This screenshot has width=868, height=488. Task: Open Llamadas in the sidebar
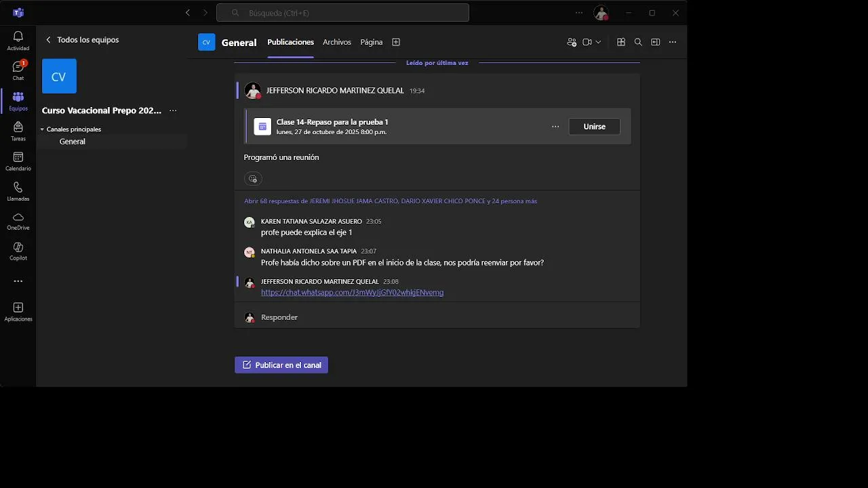18,191
